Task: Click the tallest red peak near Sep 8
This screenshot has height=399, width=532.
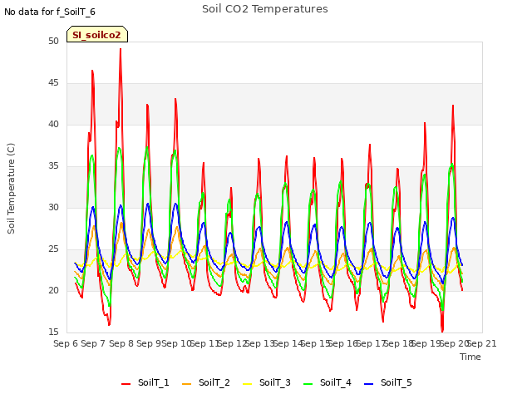Action: click(x=121, y=50)
